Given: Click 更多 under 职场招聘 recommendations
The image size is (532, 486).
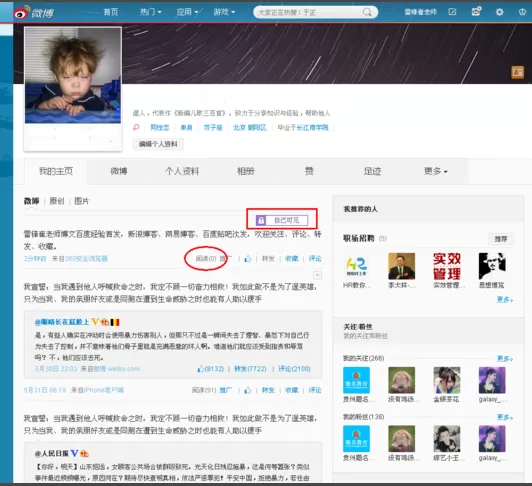Looking at the screenshot, I should click(505, 299).
